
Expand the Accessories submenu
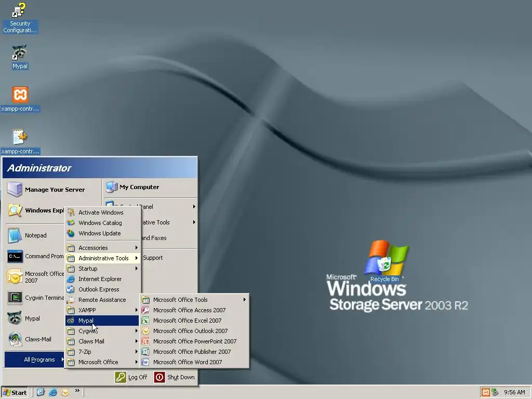coord(102,248)
